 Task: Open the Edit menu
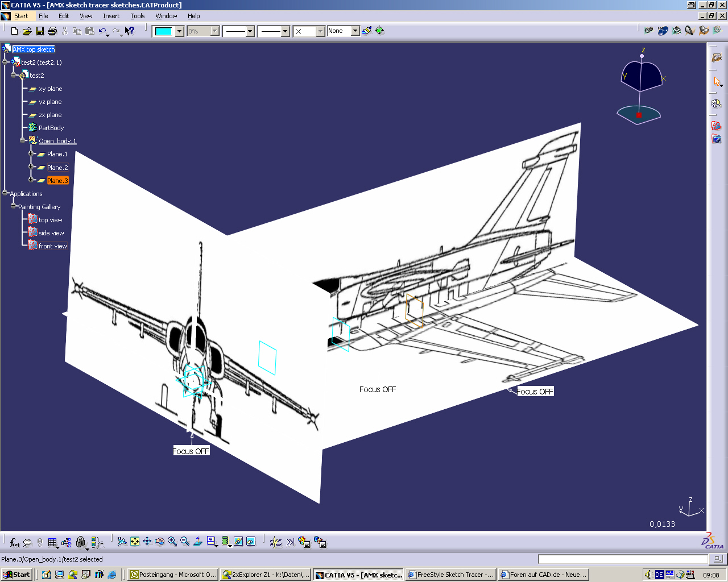pyautogui.click(x=64, y=16)
